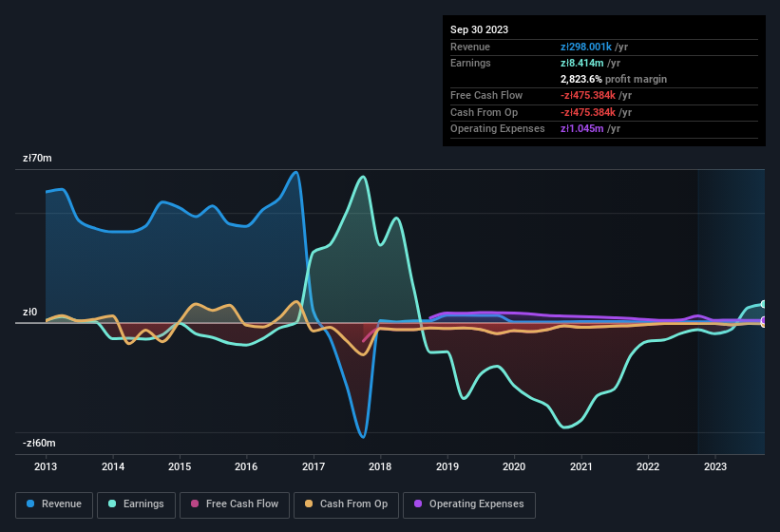Viewport: 780px width, 532px height.
Task: Click the Earnings label in tooltip
Action: (x=470, y=63)
